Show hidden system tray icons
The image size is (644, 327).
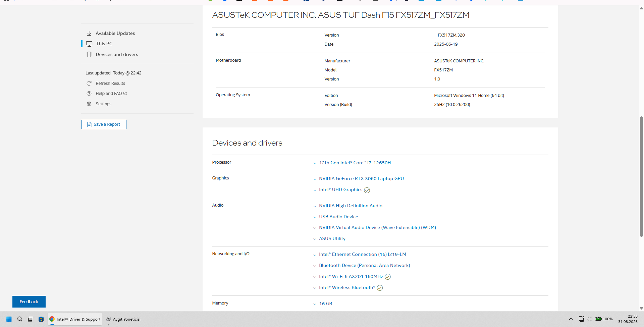(x=571, y=319)
